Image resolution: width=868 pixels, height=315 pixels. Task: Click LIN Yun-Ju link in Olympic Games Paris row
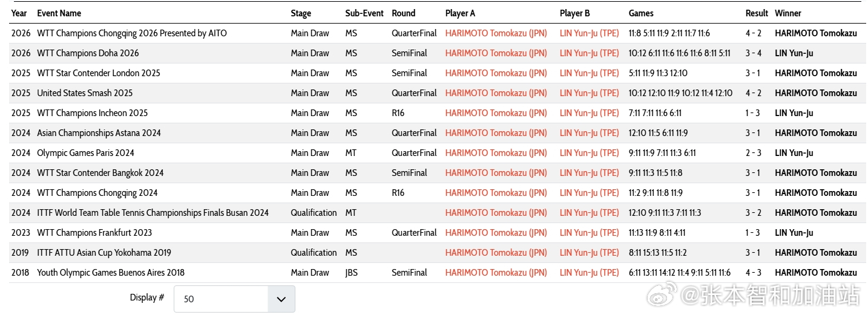tap(589, 153)
